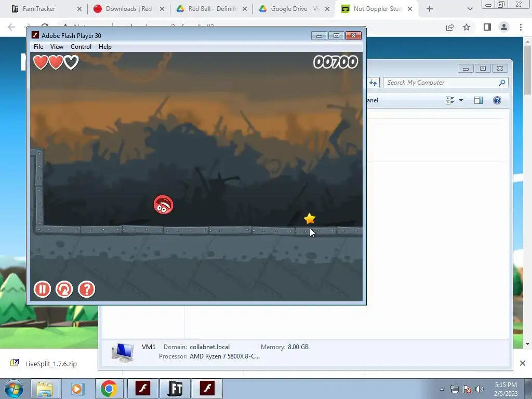
Task: Click the Explorer change view icon
Action: 450,100
